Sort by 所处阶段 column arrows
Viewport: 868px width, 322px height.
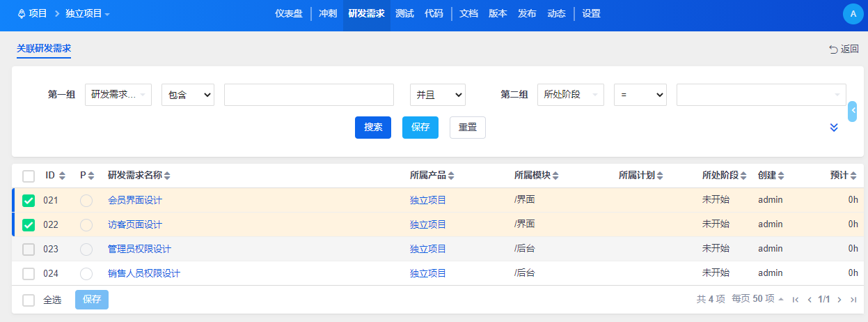743,176
